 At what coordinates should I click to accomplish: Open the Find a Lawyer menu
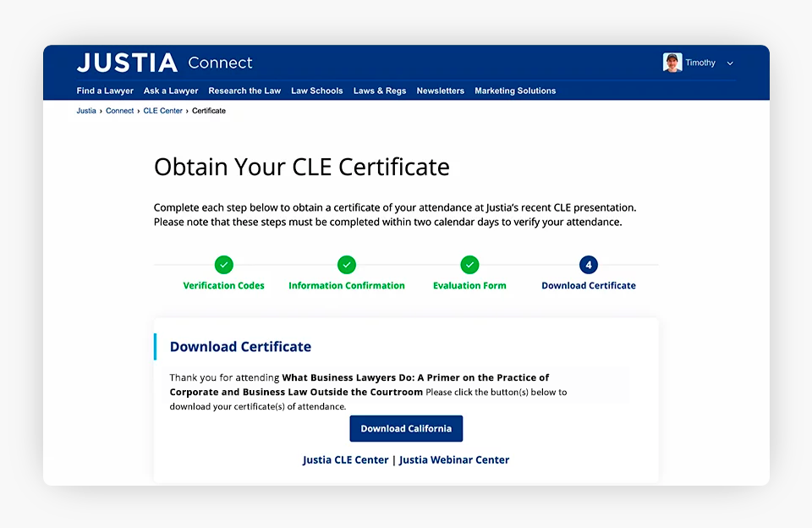105,91
